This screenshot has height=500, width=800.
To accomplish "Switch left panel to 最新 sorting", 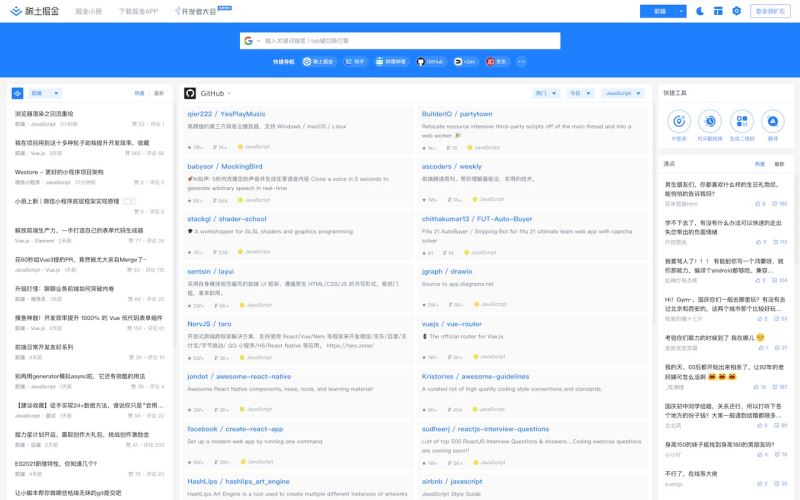I will [x=159, y=93].
